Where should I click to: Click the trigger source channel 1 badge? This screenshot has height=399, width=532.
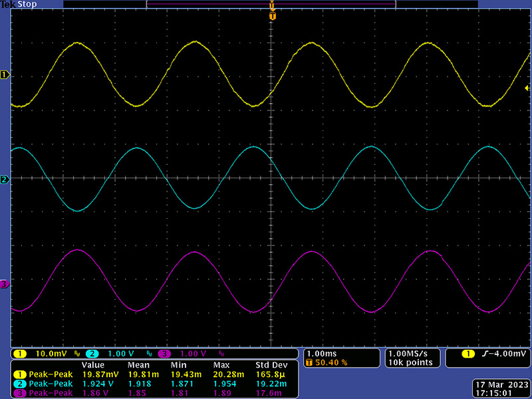[x=469, y=354]
